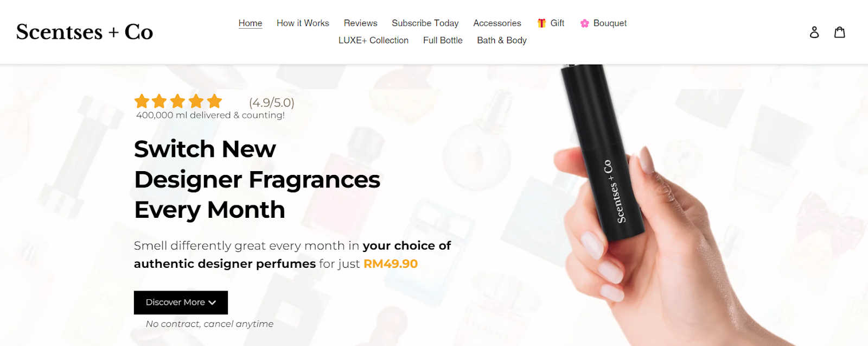The image size is (868, 346).
Task: Browse the LUXE+ Collection link
Action: pyautogui.click(x=373, y=40)
